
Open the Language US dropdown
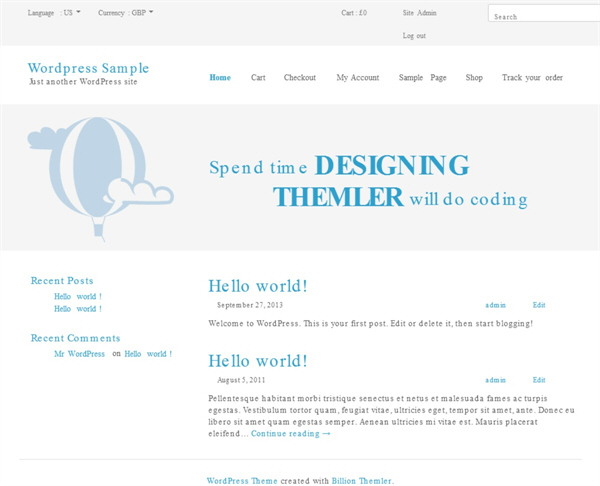54,13
